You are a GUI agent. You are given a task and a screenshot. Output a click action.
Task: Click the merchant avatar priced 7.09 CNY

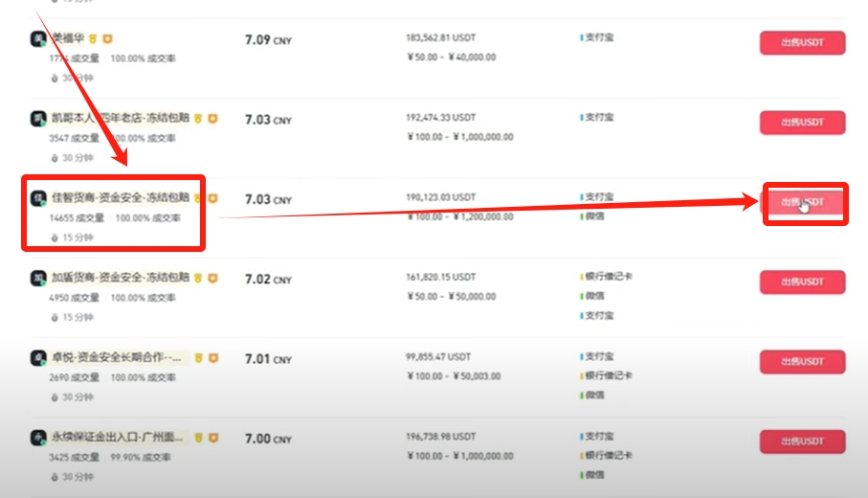[39, 39]
